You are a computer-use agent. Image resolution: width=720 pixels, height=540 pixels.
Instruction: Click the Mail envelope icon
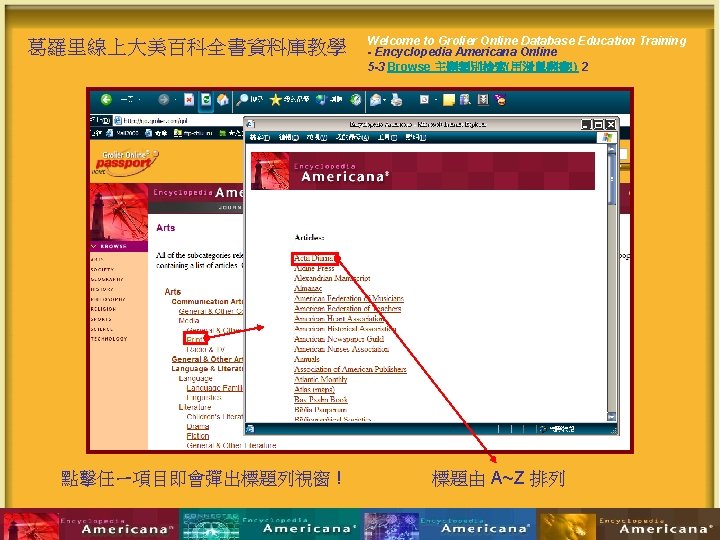point(375,100)
